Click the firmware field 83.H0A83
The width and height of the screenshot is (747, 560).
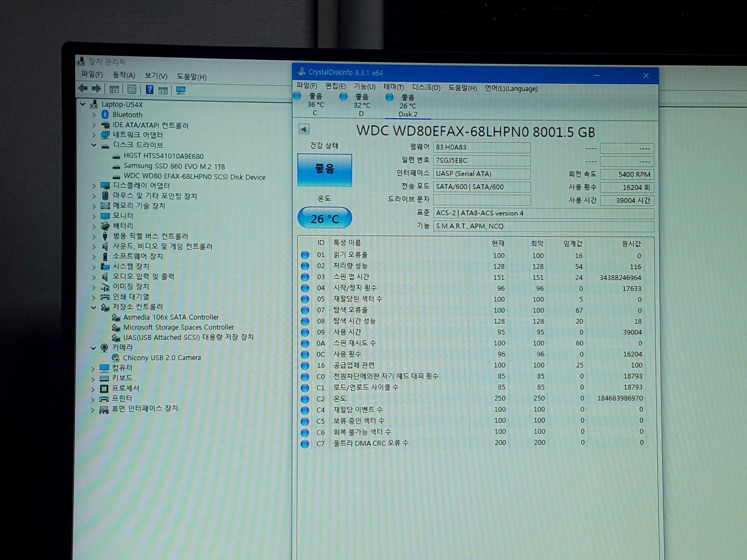(x=482, y=147)
